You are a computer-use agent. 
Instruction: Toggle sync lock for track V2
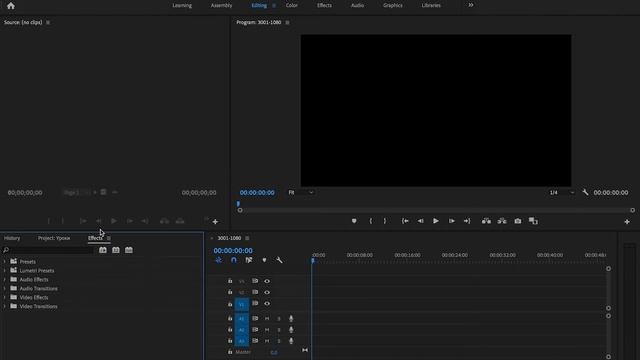pos(255,292)
